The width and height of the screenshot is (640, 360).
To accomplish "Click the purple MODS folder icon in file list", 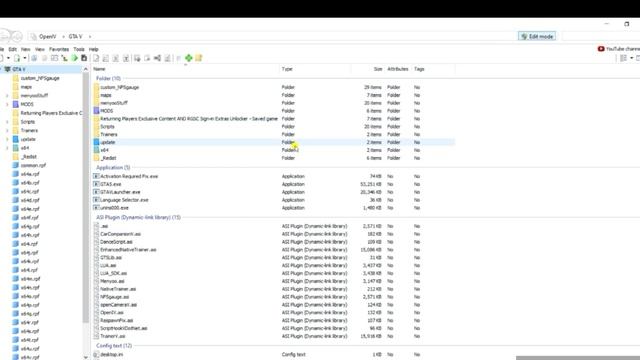I will 96,111.
